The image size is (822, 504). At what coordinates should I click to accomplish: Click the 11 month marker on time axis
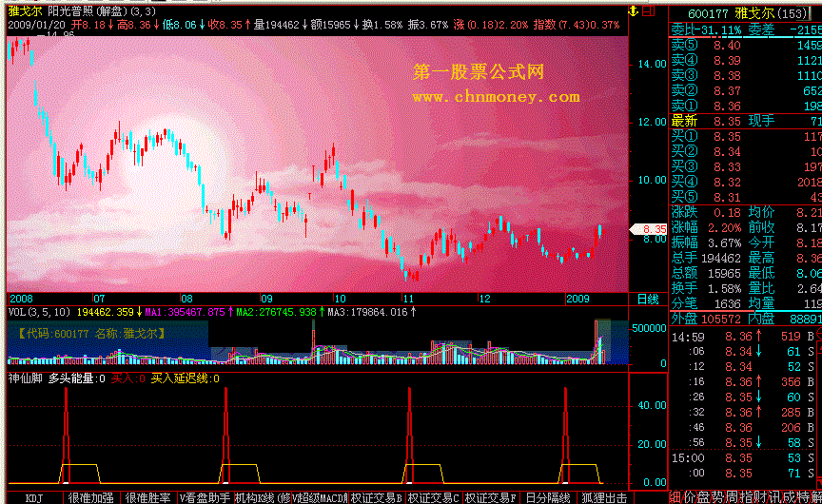click(408, 299)
